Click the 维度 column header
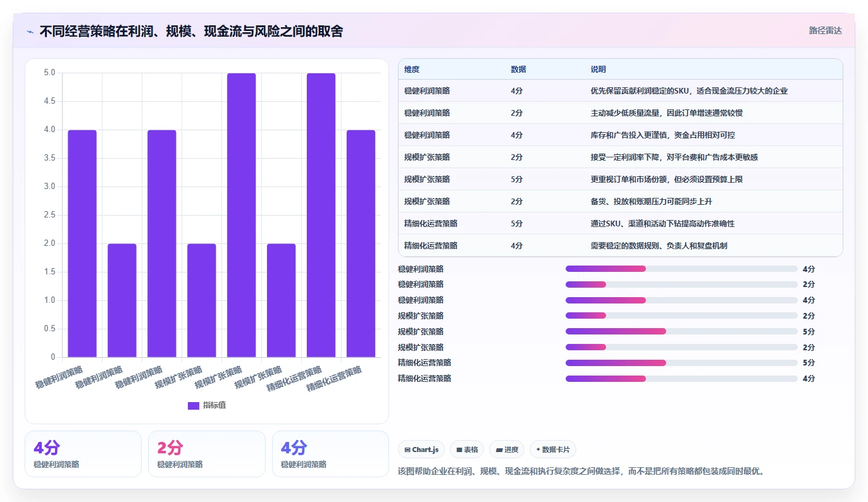This screenshot has height=502, width=868. tap(412, 70)
